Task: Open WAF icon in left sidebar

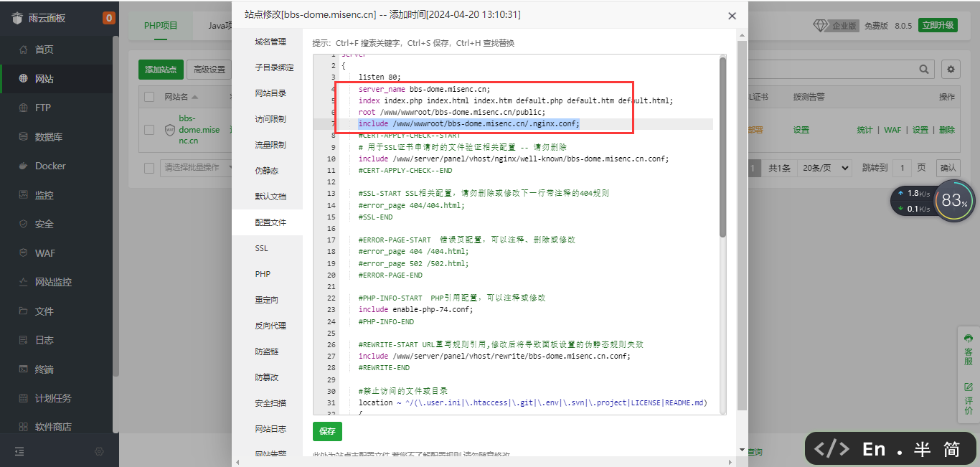Action: [x=23, y=253]
